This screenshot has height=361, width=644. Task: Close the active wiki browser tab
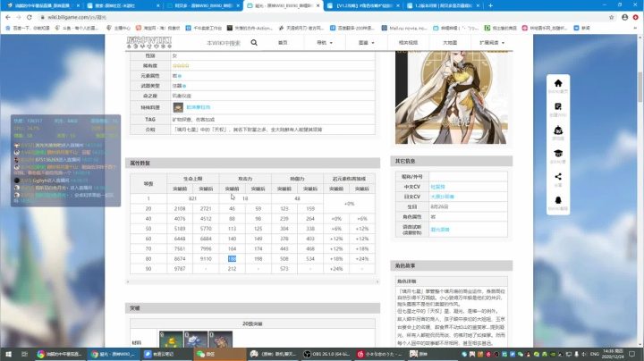(318, 5)
